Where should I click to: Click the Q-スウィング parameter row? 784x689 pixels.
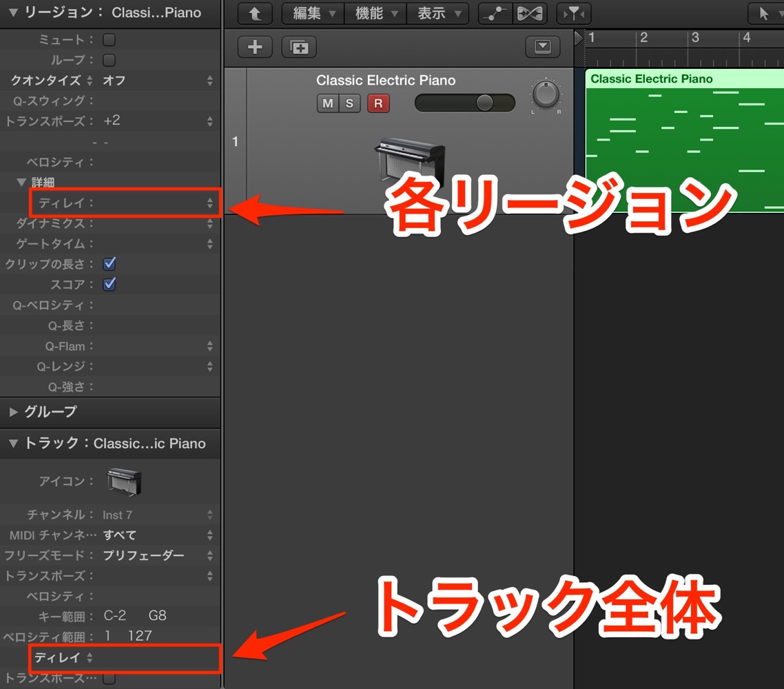[x=110, y=101]
